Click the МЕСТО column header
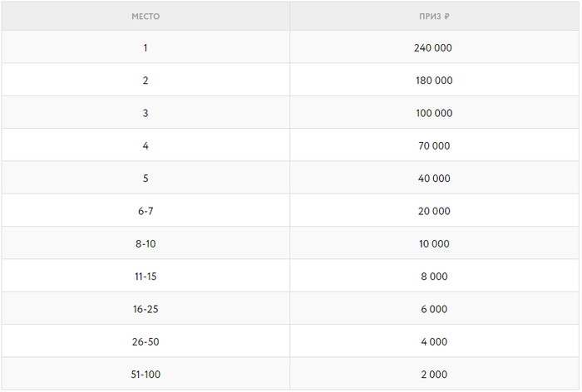 tap(145, 17)
